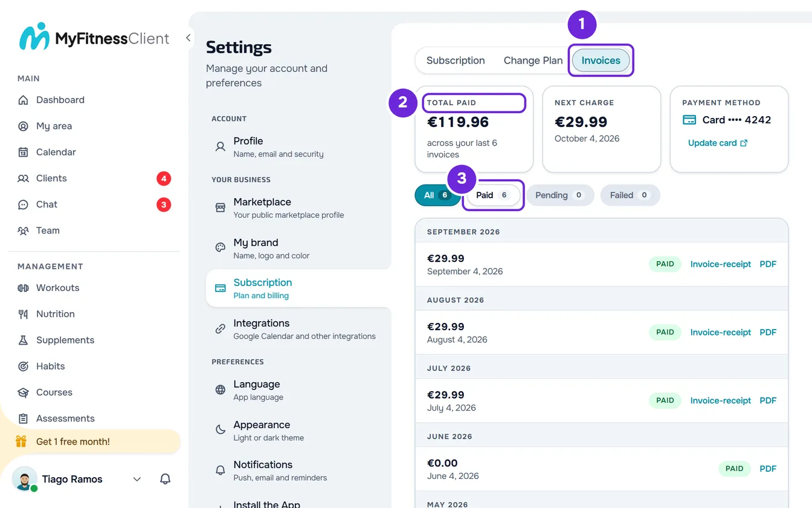
Task: Open the Habits target icon
Action: point(23,366)
